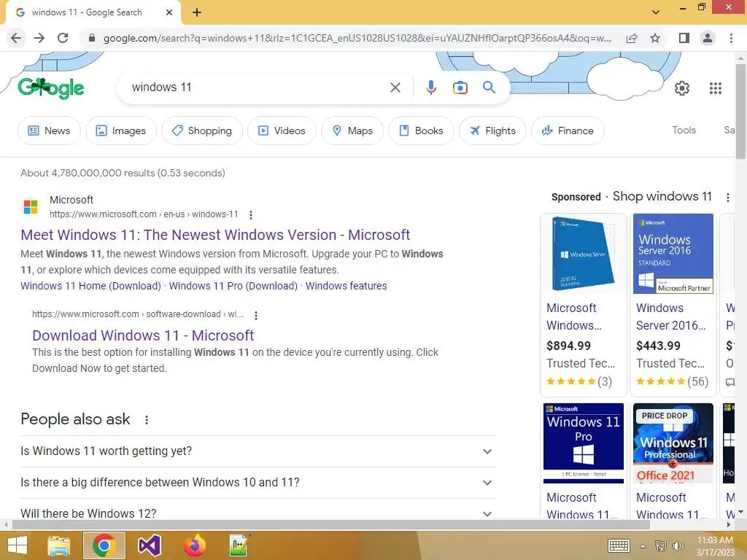Click in the Google search field
This screenshot has height=560, width=747.
click(258, 87)
